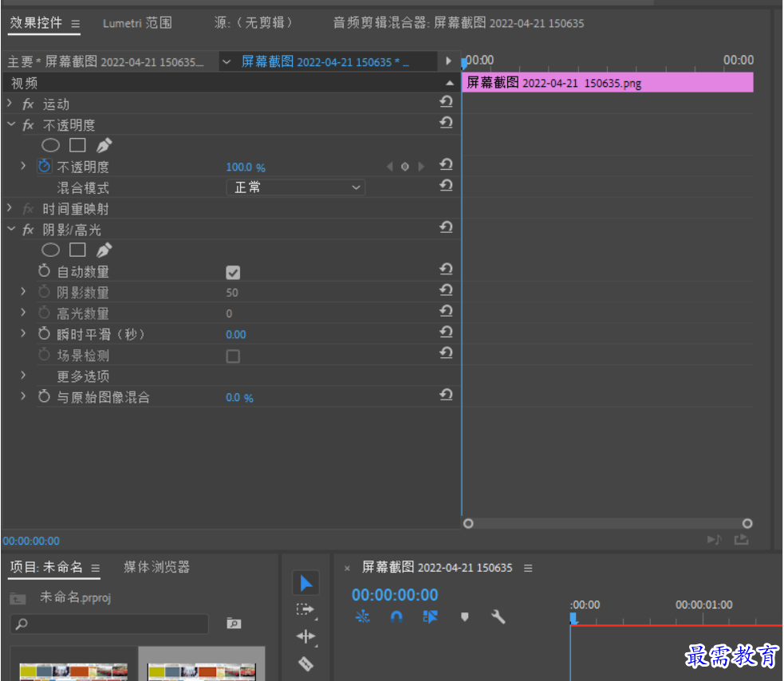This screenshot has height=681, width=784.
Task: Collapse the 阴影/高光 effect
Action: point(11,229)
